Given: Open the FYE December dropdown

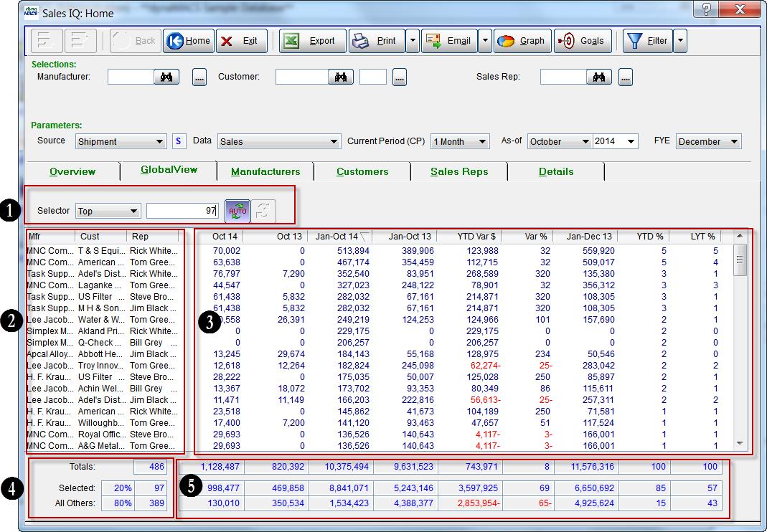Looking at the screenshot, I should 709,141.
